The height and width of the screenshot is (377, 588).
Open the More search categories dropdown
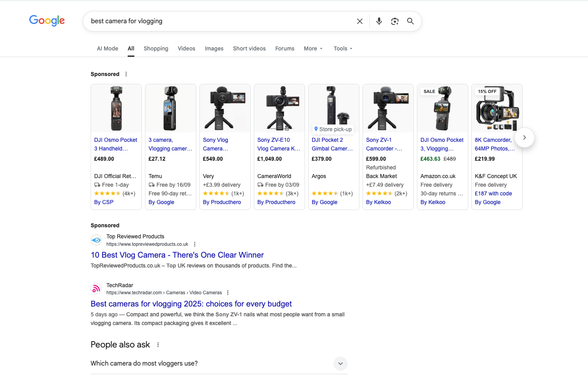click(x=313, y=48)
